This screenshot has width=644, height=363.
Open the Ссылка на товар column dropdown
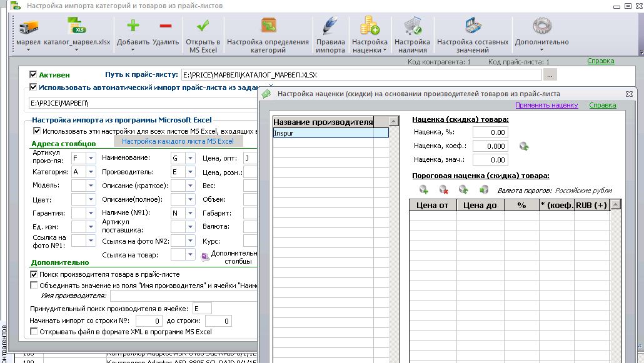(x=190, y=254)
